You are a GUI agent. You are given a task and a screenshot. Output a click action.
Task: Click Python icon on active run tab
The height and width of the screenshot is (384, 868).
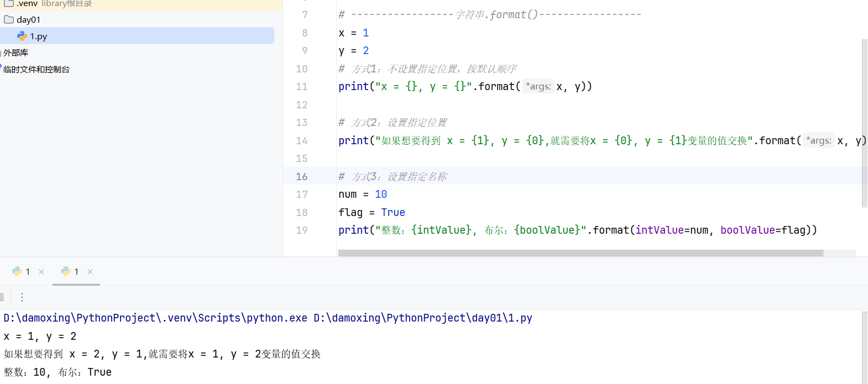[x=66, y=271]
